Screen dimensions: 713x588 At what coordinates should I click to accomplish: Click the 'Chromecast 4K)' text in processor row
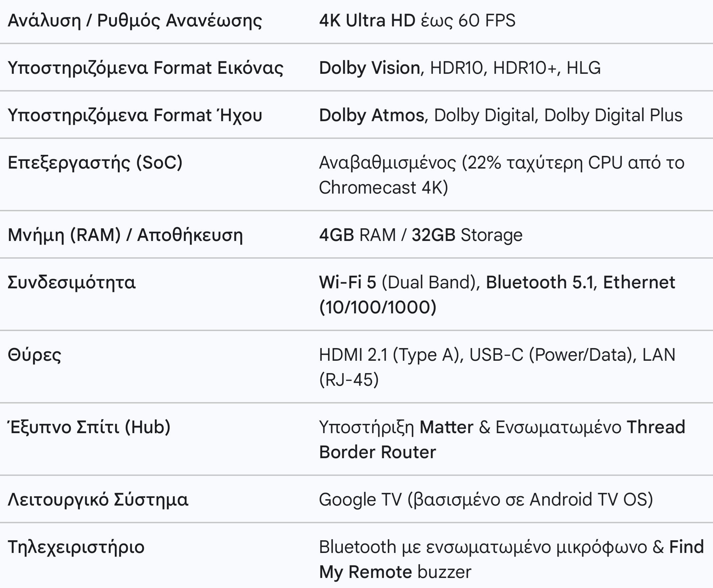(384, 188)
